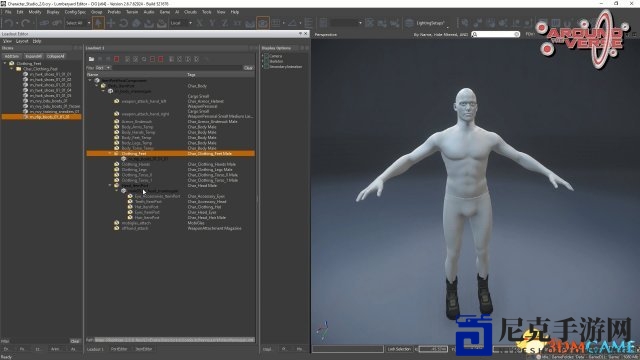The image size is (640, 360).
Task: Click the Clear button beside the filter
Action: coord(248,68)
